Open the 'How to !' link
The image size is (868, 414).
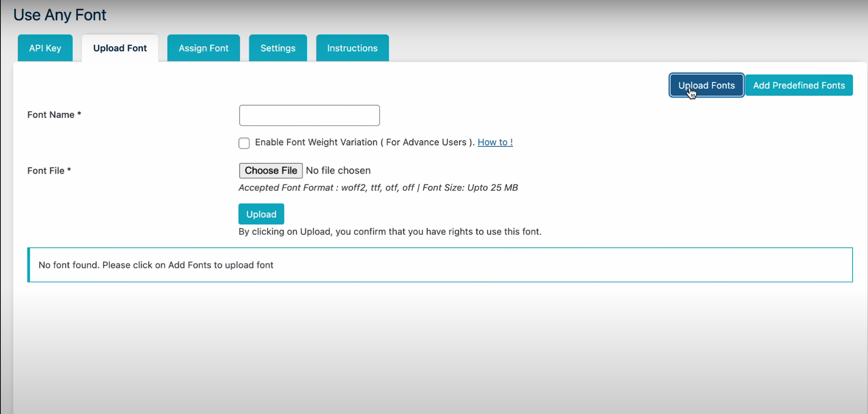495,142
